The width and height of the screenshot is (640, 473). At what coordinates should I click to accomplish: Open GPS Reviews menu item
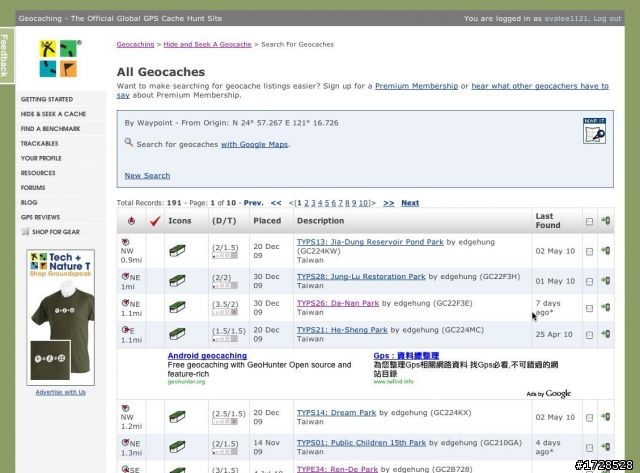[x=40, y=217]
